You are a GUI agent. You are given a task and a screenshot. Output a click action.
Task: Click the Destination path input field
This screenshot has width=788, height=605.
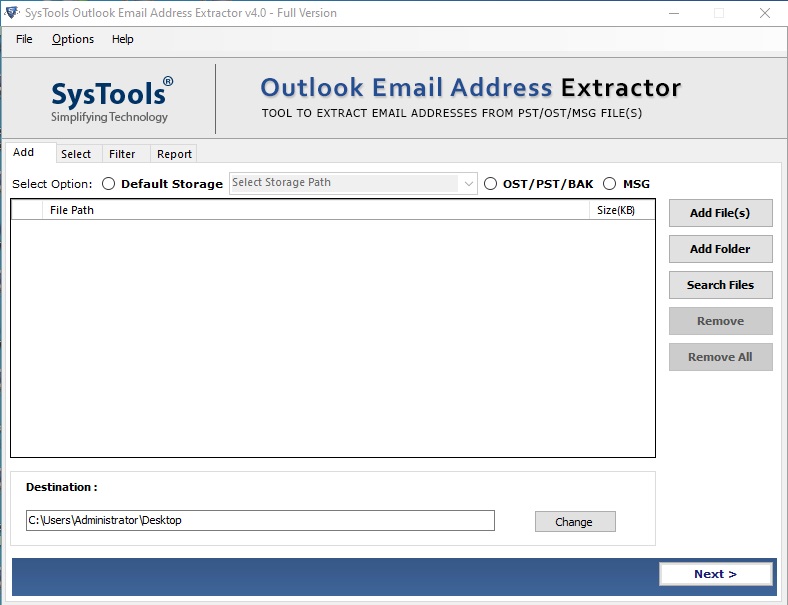coord(260,520)
